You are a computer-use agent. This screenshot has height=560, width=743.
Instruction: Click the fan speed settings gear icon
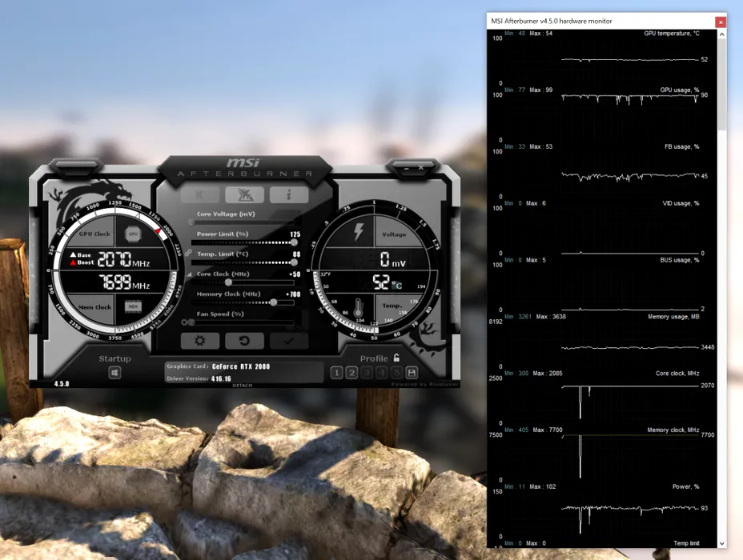click(x=186, y=322)
